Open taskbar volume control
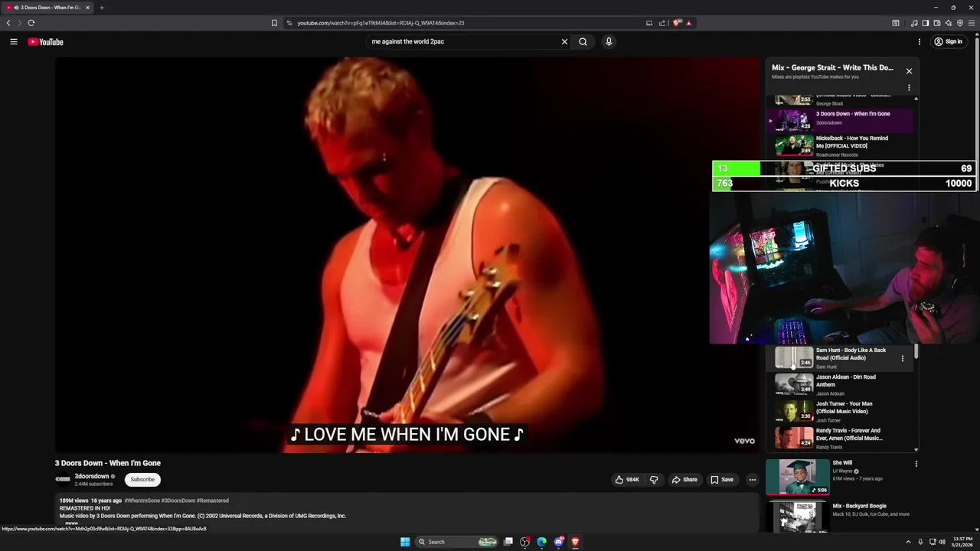The height and width of the screenshot is (551, 980). [x=942, y=542]
